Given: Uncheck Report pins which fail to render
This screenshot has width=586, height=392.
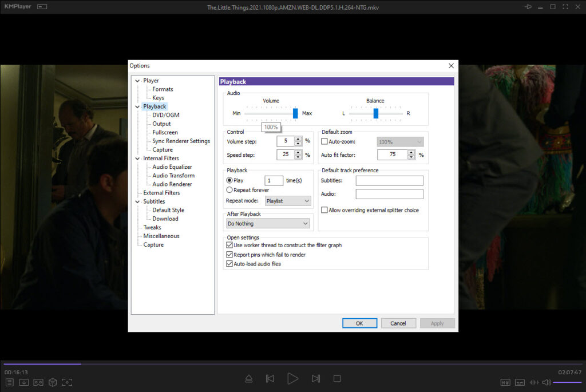Looking at the screenshot, I should [x=229, y=255].
